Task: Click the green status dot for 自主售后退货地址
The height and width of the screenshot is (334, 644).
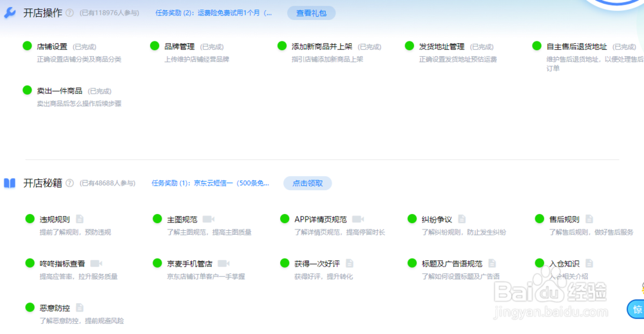Action: pyautogui.click(x=536, y=46)
